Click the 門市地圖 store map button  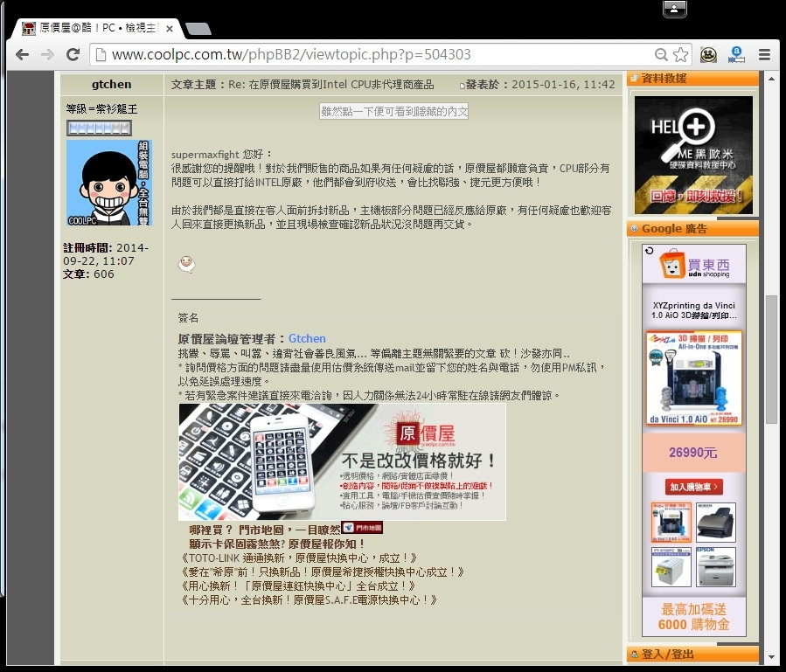(x=362, y=528)
